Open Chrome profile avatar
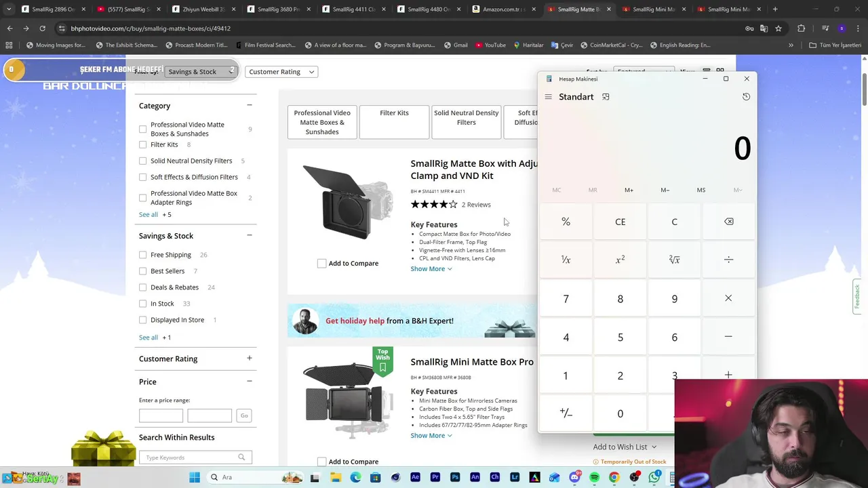The height and width of the screenshot is (488, 868). pyautogui.click(x=842, y=28)
